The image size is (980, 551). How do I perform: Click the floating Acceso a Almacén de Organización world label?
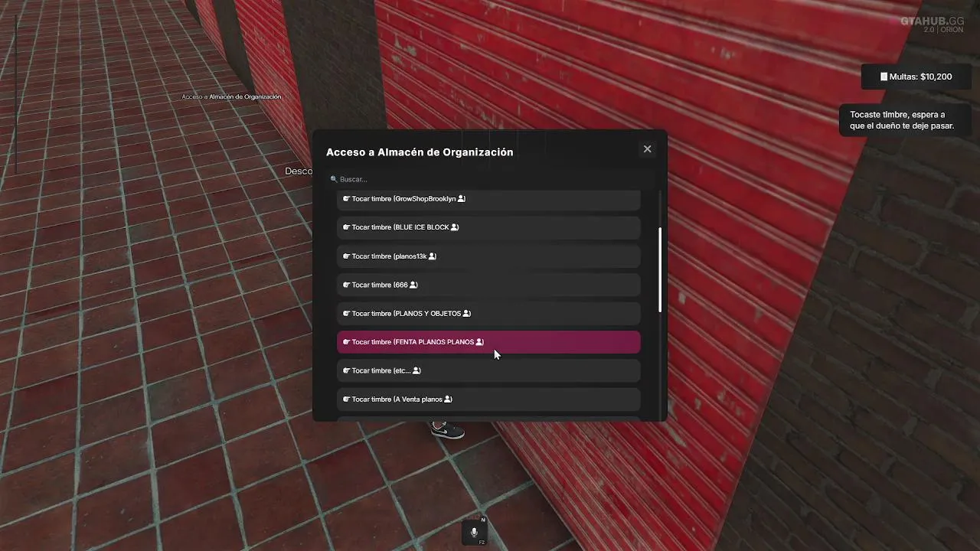pos(231,97)
